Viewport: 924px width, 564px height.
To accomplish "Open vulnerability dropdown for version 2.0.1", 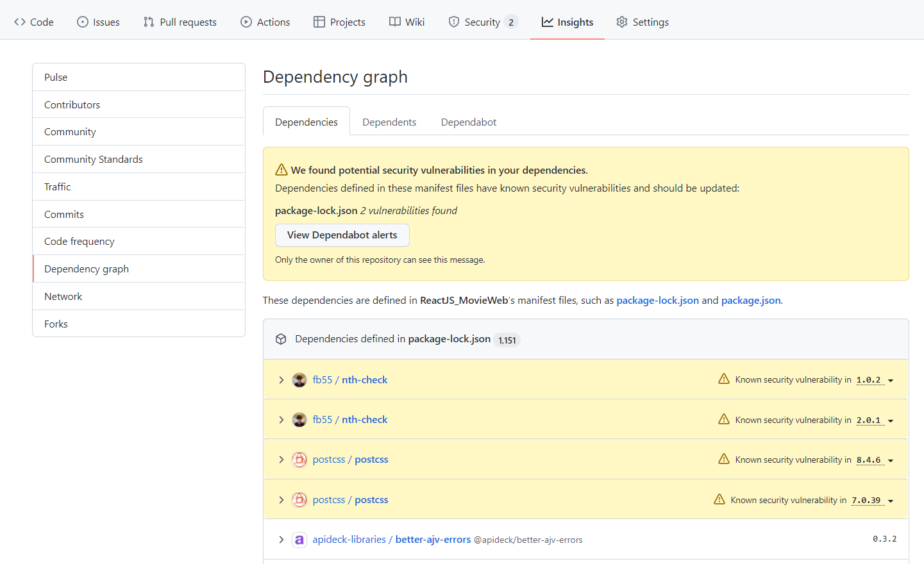I will [875, 420].
